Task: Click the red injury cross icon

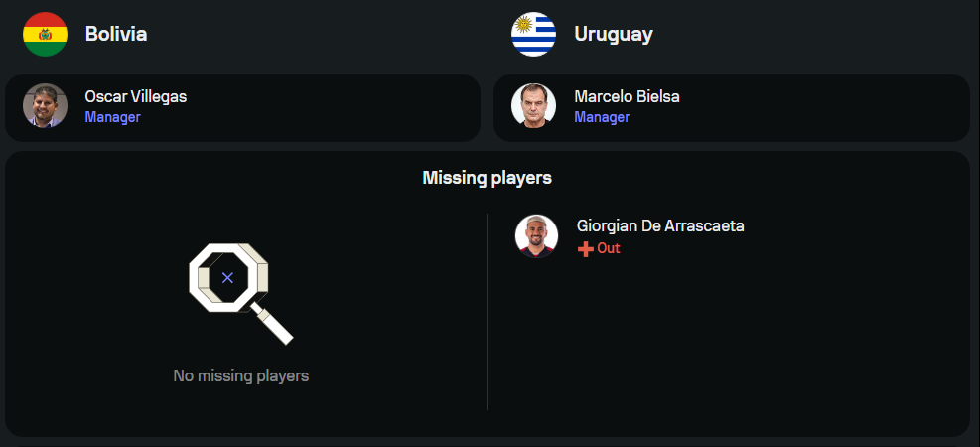Action: coord(585,248)
